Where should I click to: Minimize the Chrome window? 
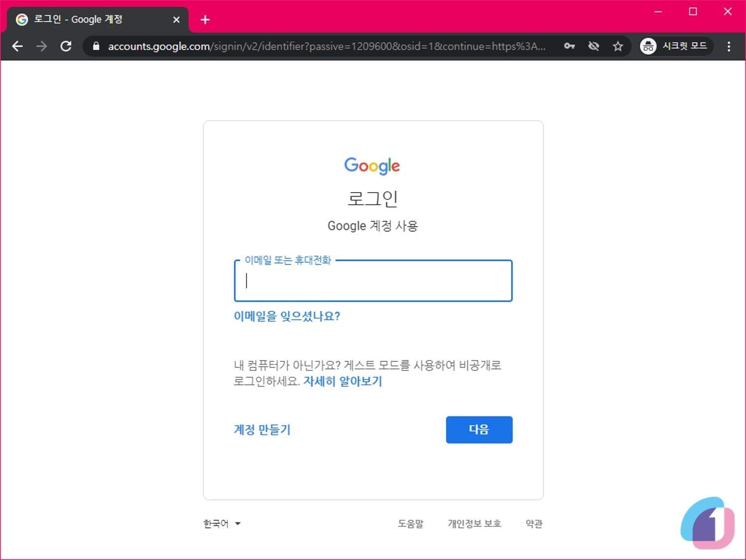(x=658, y=11)
